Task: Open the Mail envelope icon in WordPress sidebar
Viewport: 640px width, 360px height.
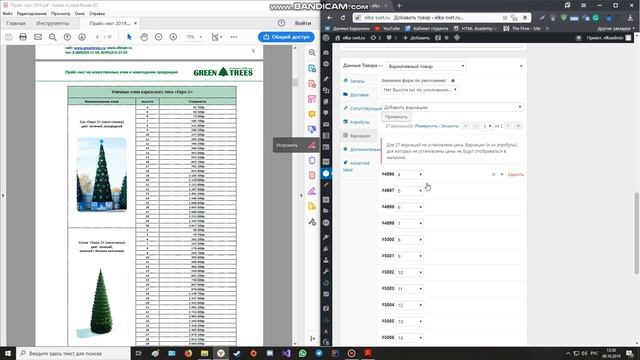Action: click(x=326, y=124)
